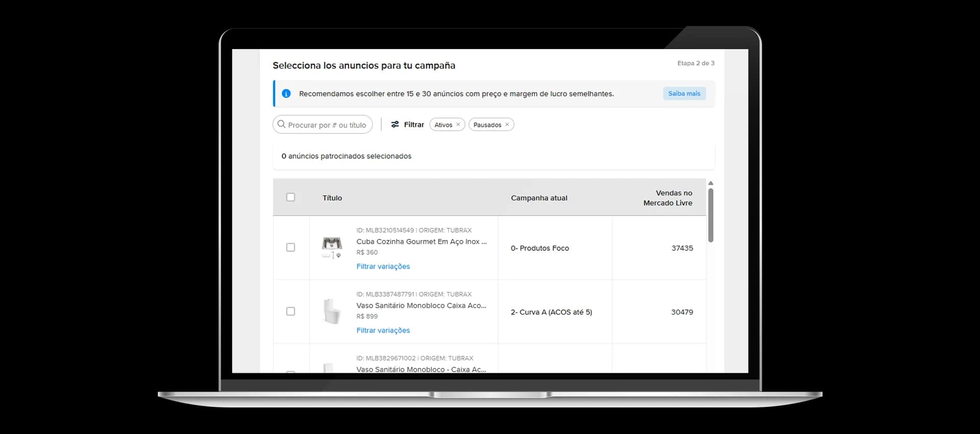Click the Saiba mais button
This screenshot has height=434, width=980.
pyautogui.click(x=684, y=93)
